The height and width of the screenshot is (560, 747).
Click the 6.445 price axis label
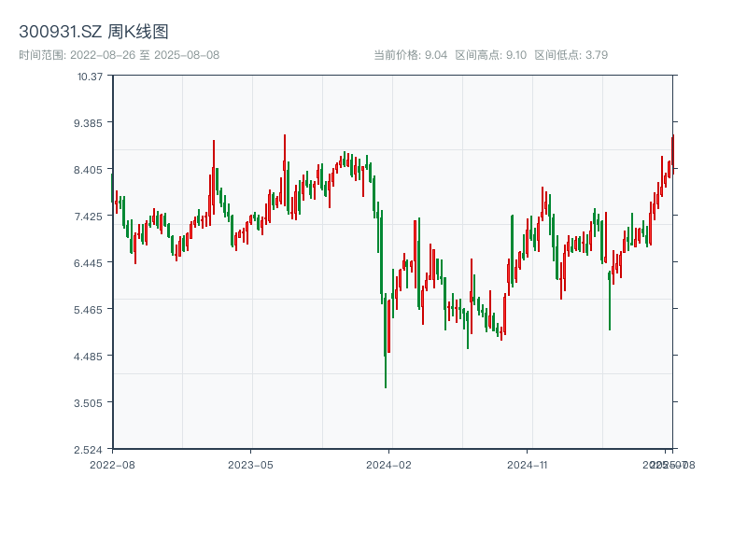tap(91, 263)
